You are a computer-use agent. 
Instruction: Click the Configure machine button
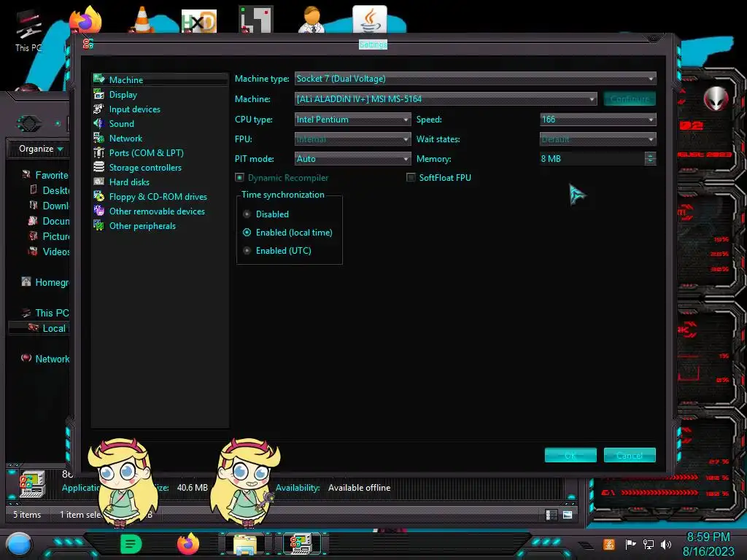point(630,99)
